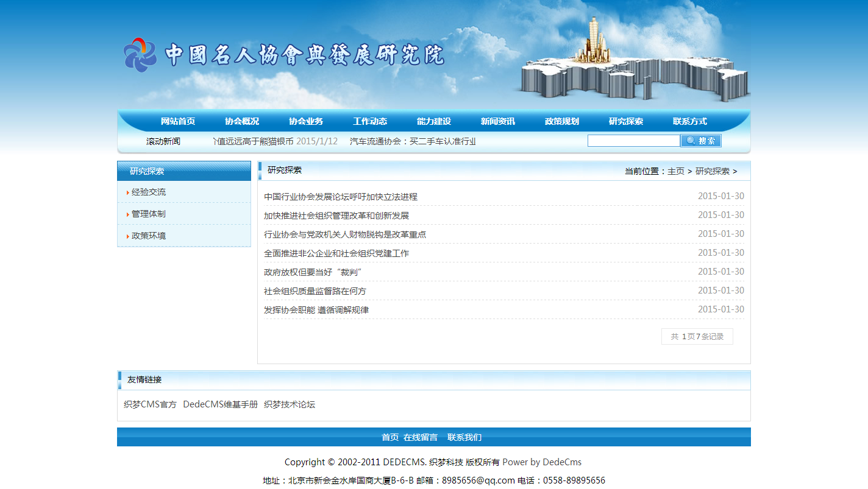Open the 网站首页 navigation menu item
Viewport: 868px width, 489px height.
pos(178,121)
